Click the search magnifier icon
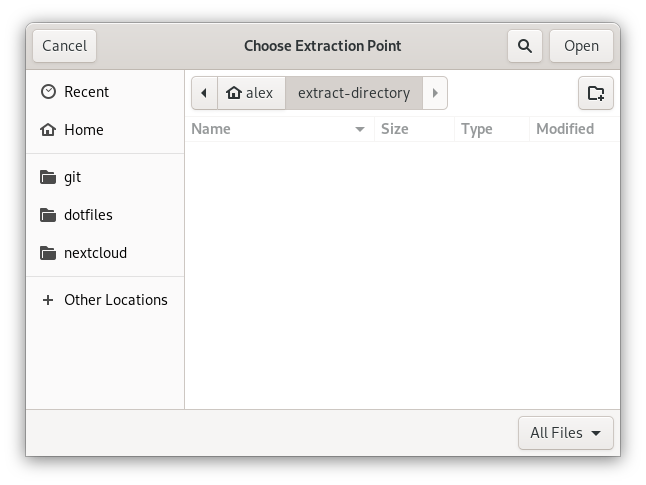The width and height of the screenshot is (646, 485). click(524, 45)
